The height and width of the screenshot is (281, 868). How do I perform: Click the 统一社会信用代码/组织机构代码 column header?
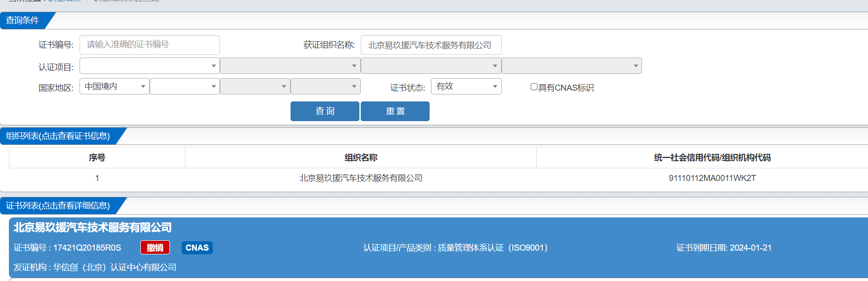pyautogui.click(x=712, y=158)
